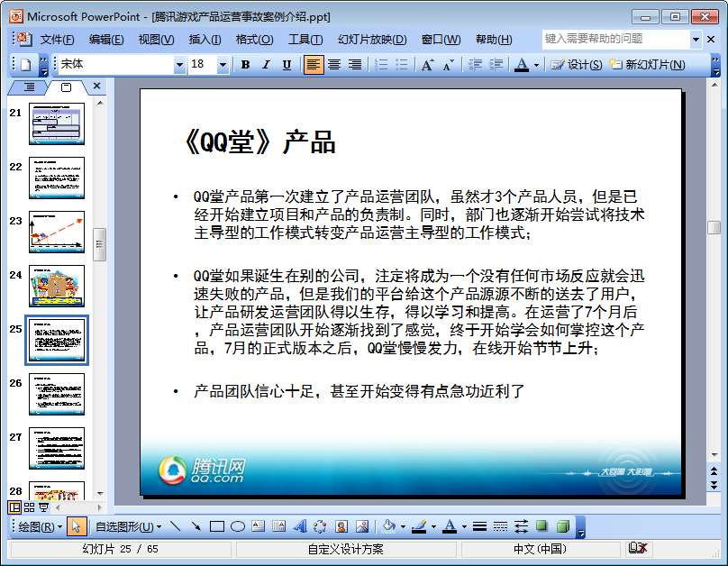Choose line style icon
The image size is (728, 566).
pos(479,526)
